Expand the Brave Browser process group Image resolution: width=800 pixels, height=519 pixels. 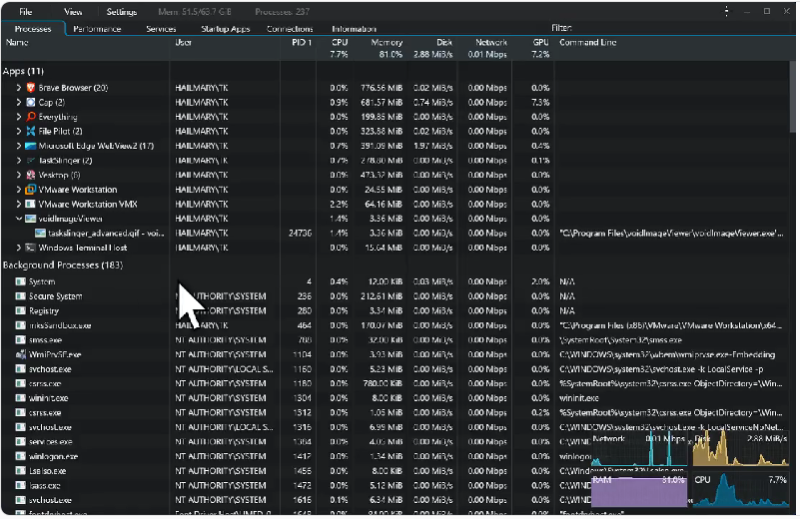coord(19,88)
